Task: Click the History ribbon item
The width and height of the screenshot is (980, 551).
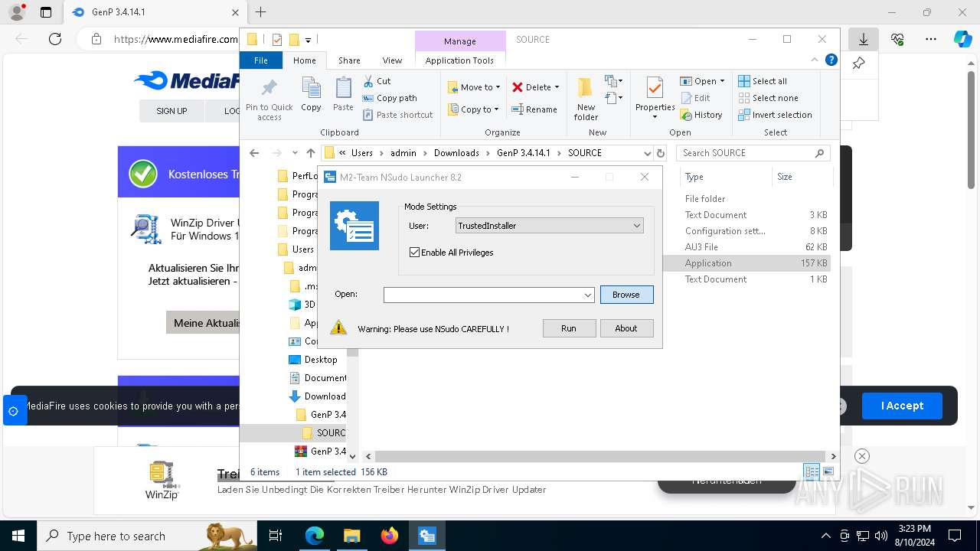Action: [701, 115]
